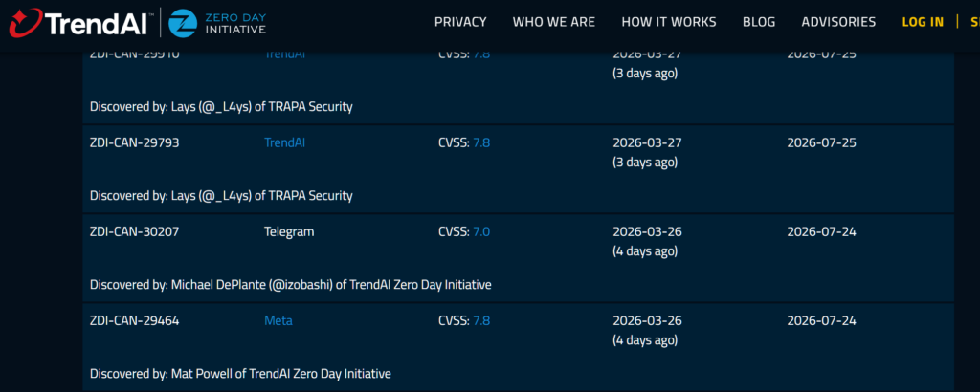The image size is (980, 392).
Task: Click the Telegram vendor name
Action: [x=289, y=231]
